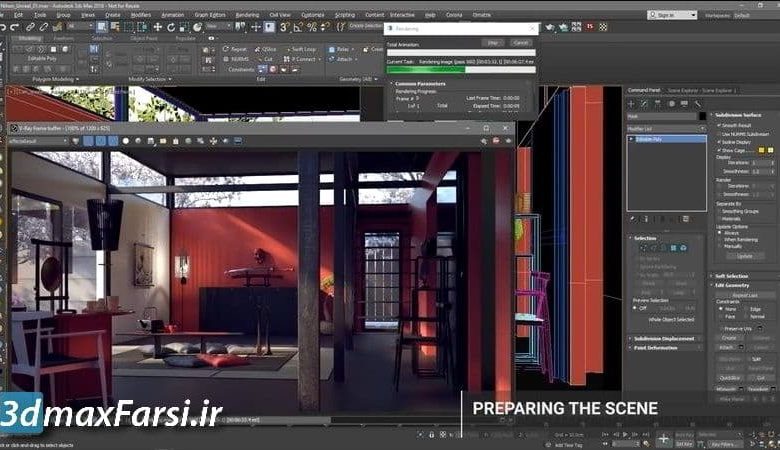780x450 pixels.
Task: Open the Rendering menu
Action: [x=247, y=15]
